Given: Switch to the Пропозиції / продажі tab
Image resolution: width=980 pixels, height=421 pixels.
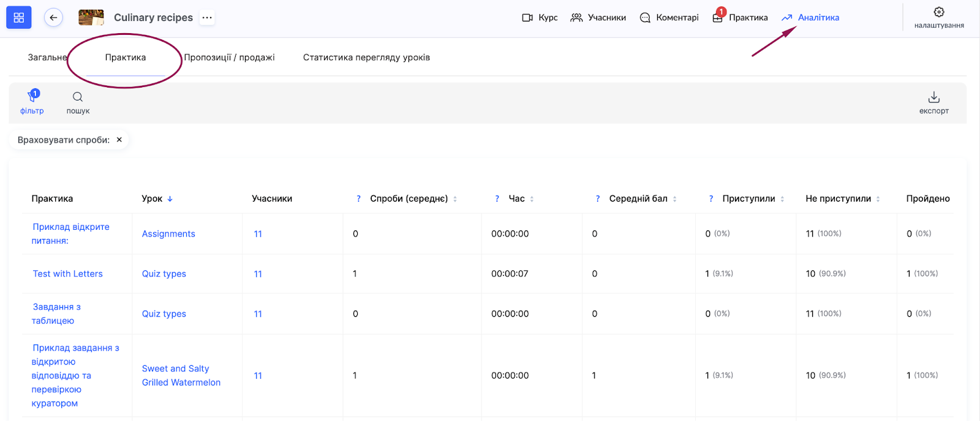Looking at the screenshot, I should click(229, 58).
